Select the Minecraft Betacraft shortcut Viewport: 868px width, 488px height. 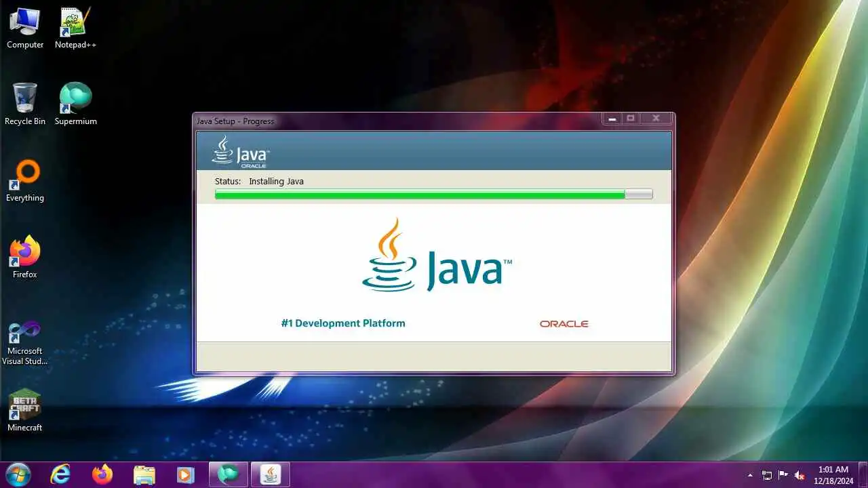(x=25, y=411)
